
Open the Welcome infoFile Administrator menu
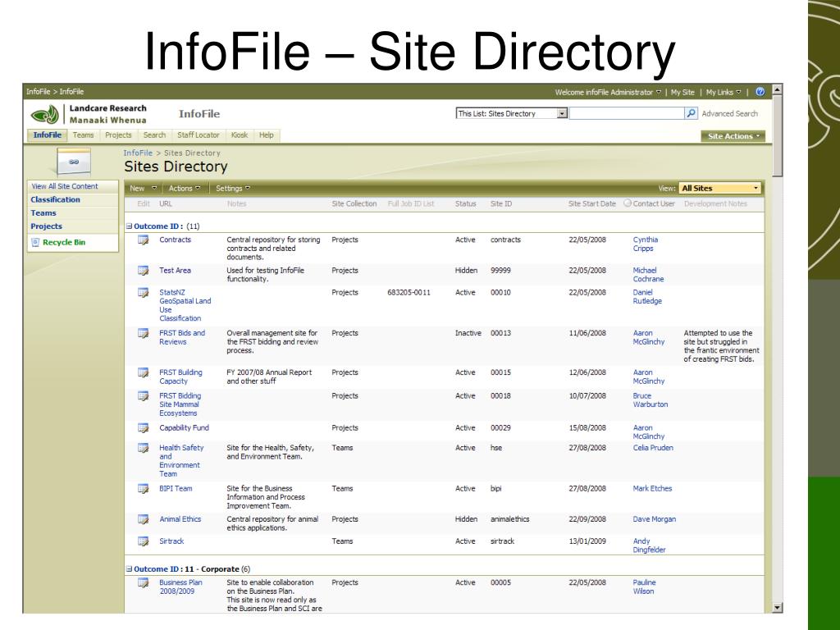point(608,92)
